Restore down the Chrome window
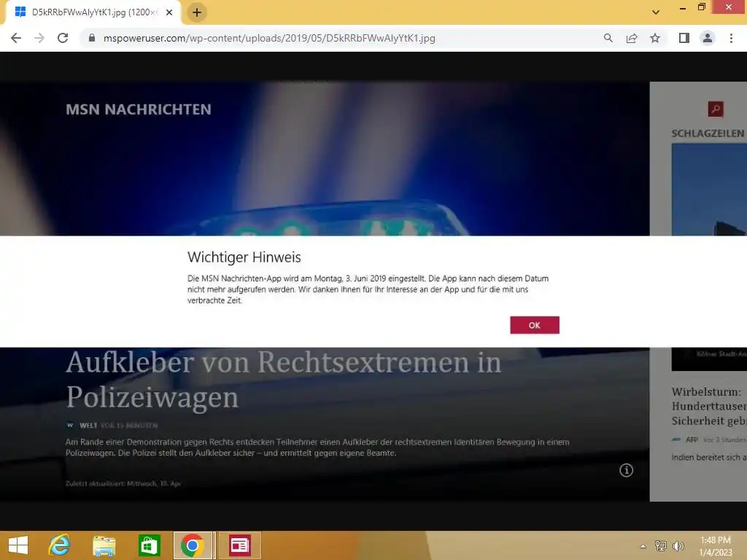Image resolution: width=747 pixels, height=560 pixels. tap(701, 7)
